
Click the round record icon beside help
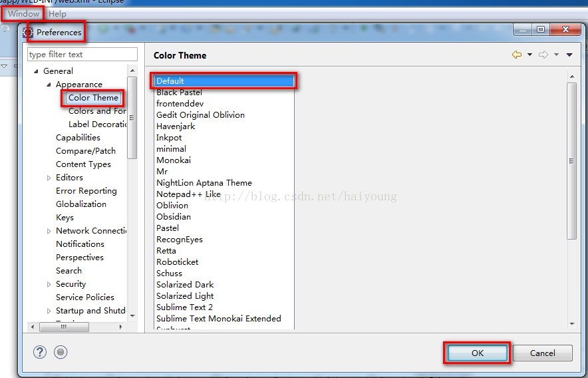[61, 352]
